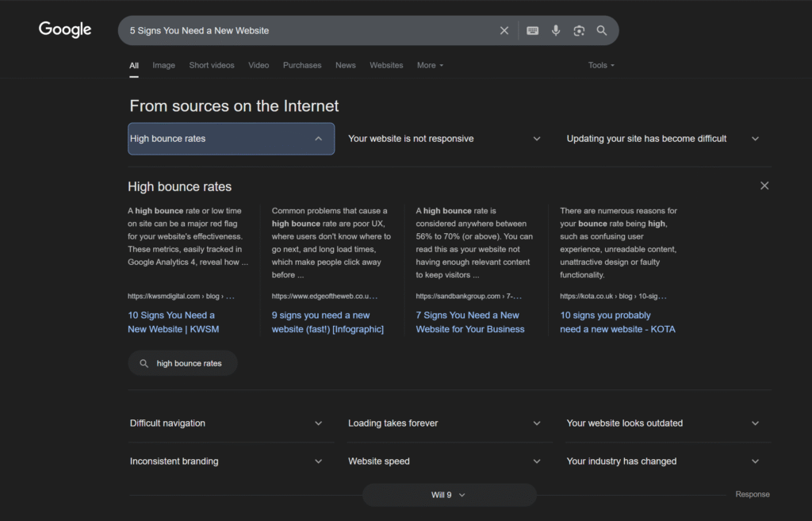The height and width of the screenshot is (521, 812).
Task: Click the High bounce rates panel heading
Action: click(180, 186)
